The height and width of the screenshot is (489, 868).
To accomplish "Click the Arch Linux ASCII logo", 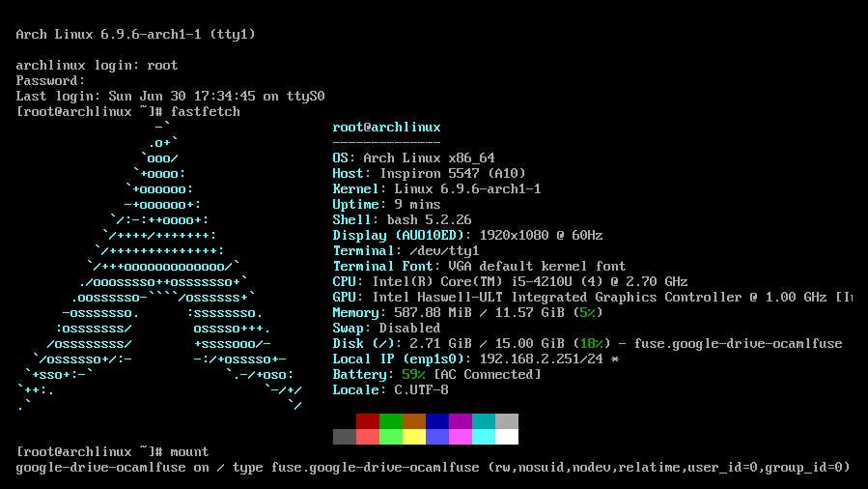I will coord(159,267).
